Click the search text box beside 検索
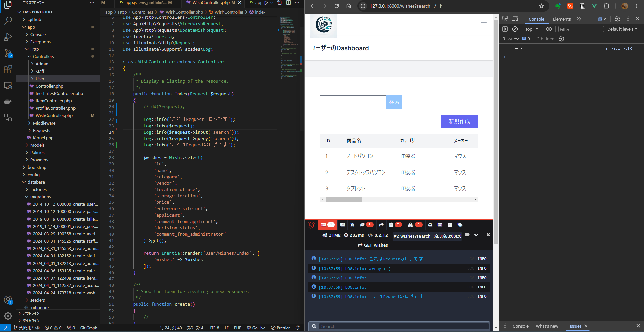The height and width of the screenshot is (332, 644). tap(353, 102)
